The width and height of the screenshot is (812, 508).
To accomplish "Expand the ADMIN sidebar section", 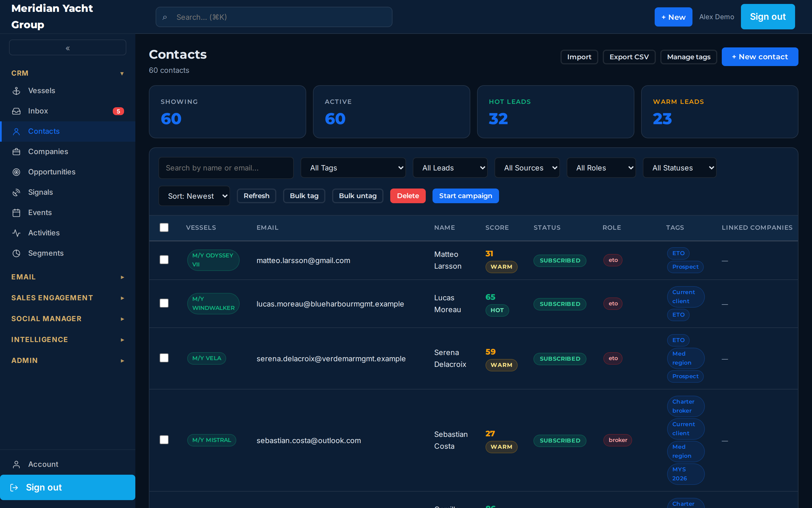I will point(67,360).
